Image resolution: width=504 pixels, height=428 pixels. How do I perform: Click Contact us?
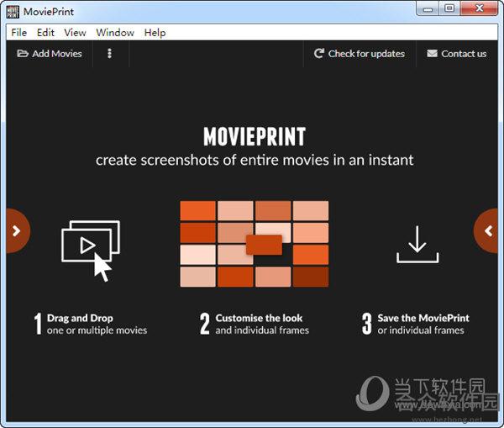(456, 54)
